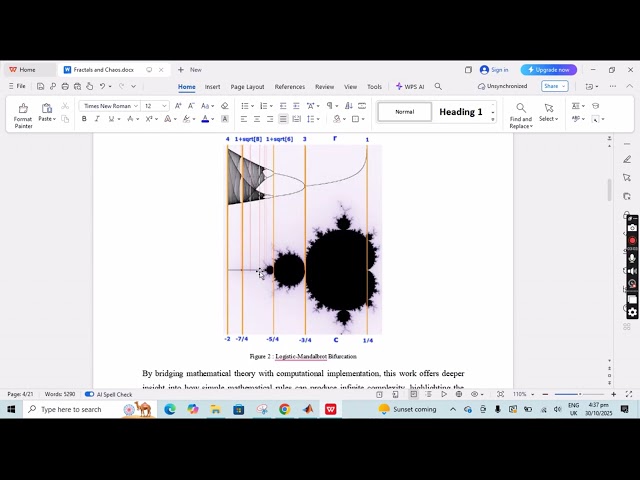Toggle Strikethrough formatting
Image resolution: width=640 pixels, height=480 pixels.
130,119
